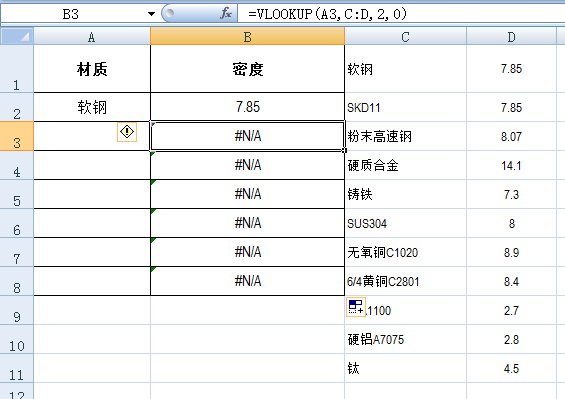This screenshot has height=399, width=565.
Task: Click the 4.5 density value
Action: pyautogui.click(x=511, y=368)
